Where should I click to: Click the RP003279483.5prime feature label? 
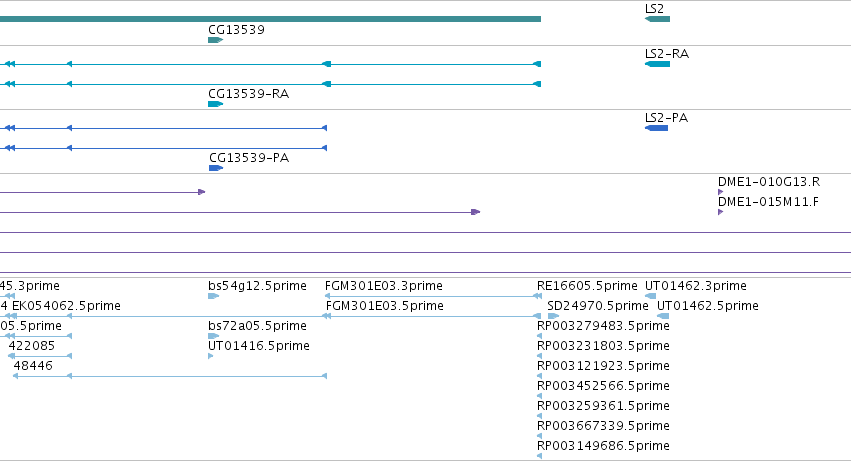pyautogui.click(x=603, y=326)
